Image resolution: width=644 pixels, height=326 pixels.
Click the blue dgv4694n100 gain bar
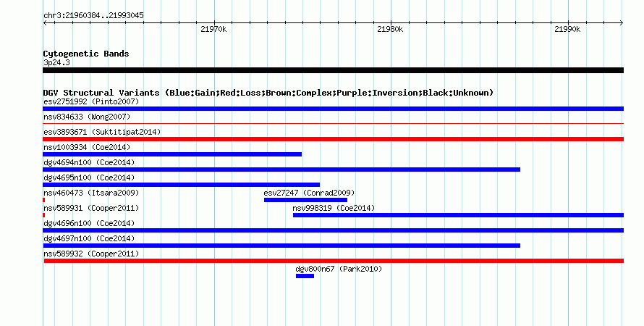pyautogui.click(x=281, y=170)
